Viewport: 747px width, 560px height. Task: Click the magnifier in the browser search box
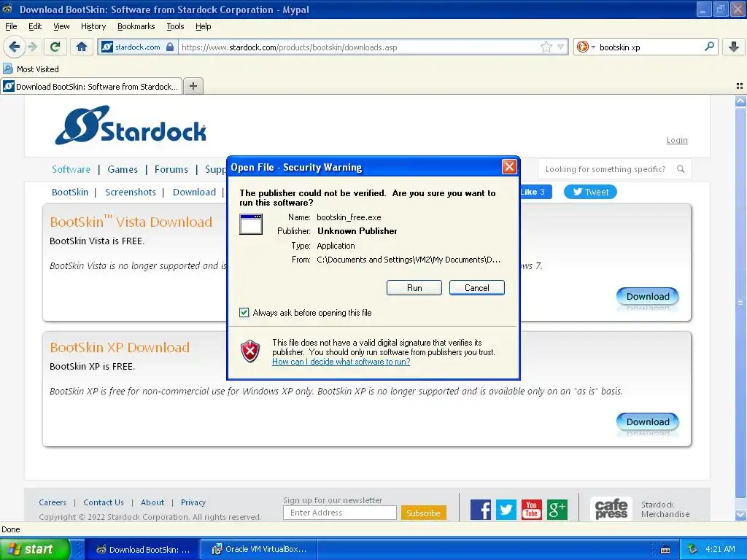tap(709, 47)
